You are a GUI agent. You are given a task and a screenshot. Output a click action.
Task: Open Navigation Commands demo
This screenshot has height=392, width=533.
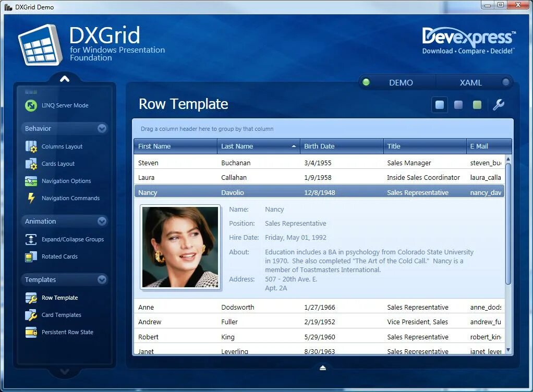point(70,198)
